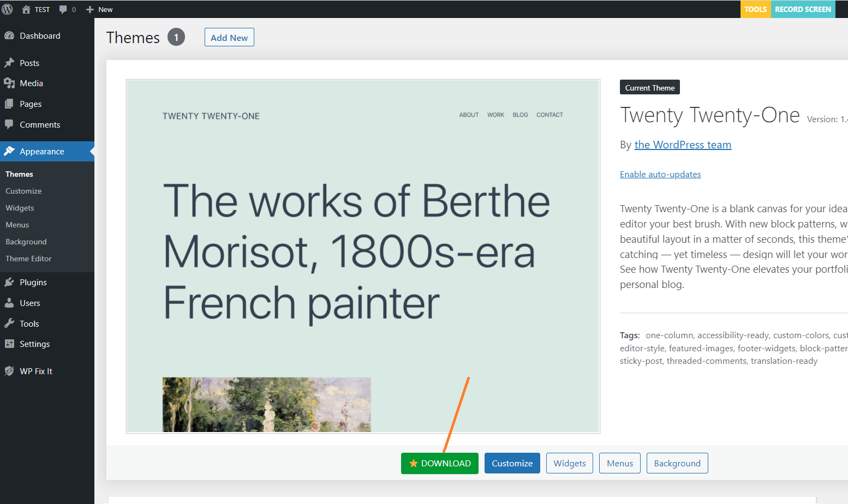Click the Widgets button below the preview

point(570,463)
